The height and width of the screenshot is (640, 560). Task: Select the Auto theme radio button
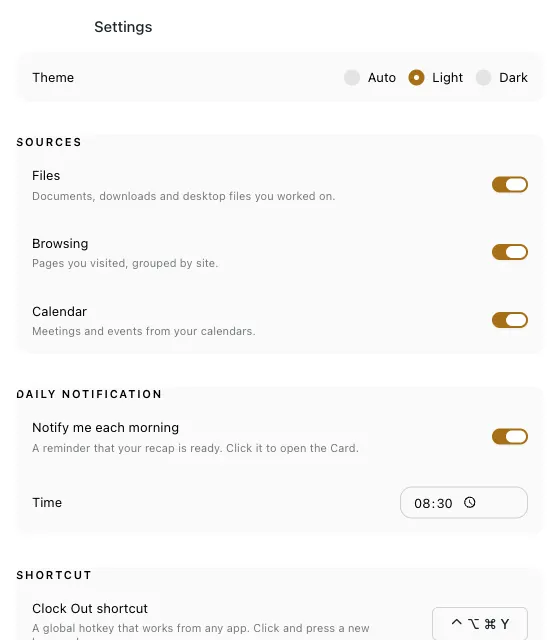[x=352, y=78]
